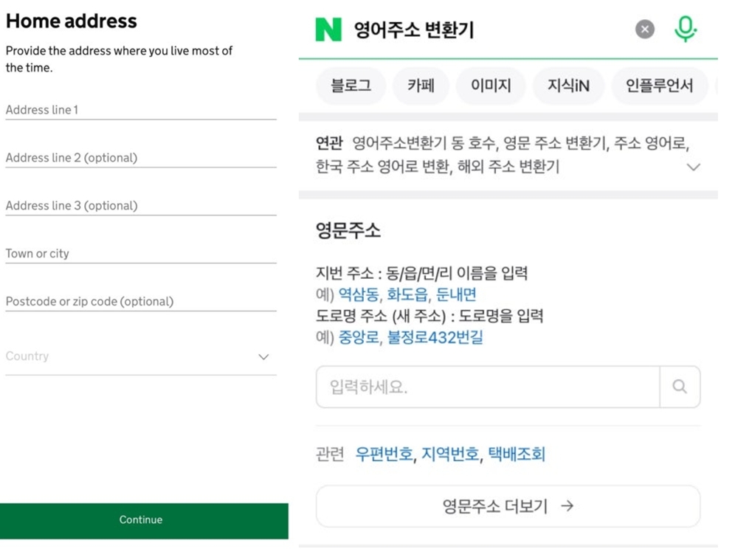The width and height of the screenshot is (738, 560).
Task: Focus the Address line 3 (optional) field
Action: pyautogui.click(x=141, y=206)
